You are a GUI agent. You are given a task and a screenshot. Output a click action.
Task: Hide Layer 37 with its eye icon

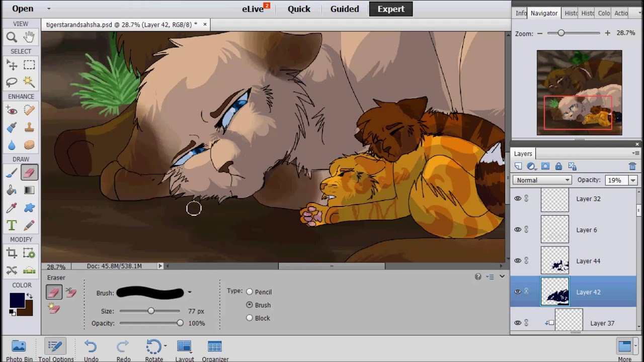coord(518,323)
